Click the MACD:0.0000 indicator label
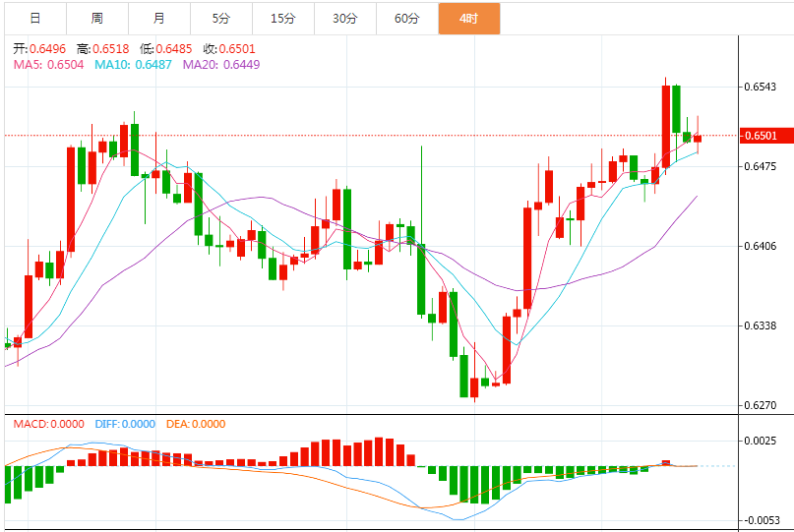The height and width of the screenshot is (532, 794). [48, 424]
